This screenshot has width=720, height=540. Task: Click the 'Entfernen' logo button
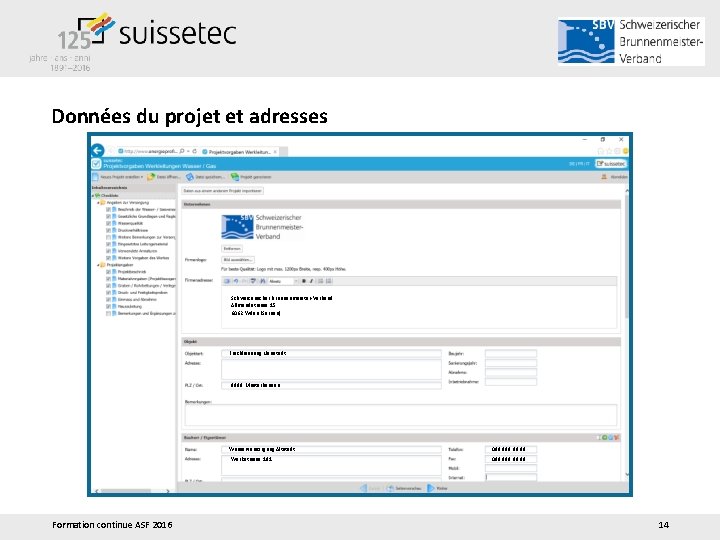pos(232,248)
